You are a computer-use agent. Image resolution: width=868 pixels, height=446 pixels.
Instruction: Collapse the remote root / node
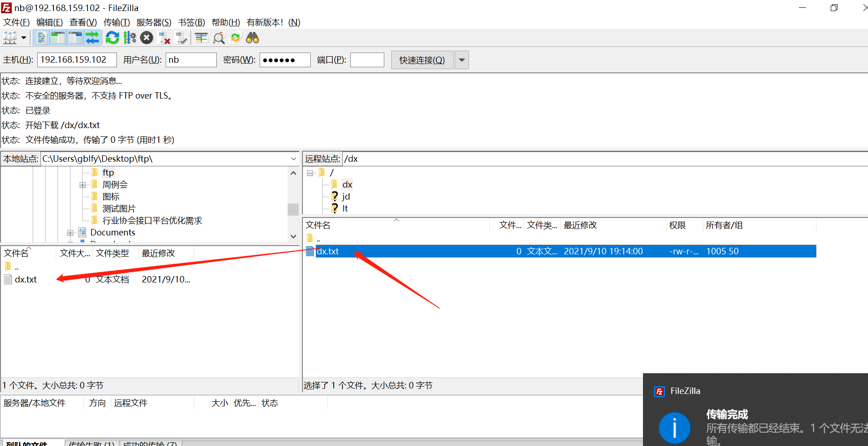310,173
